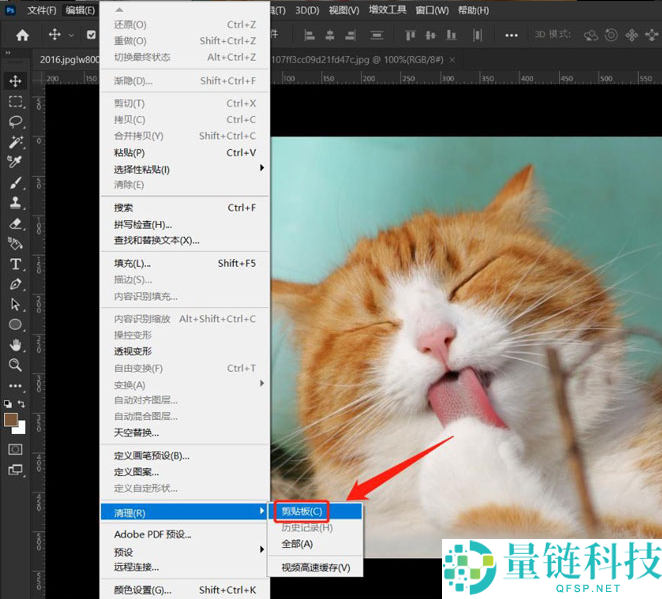The image size is (662, 599).
Task: Select the Zoom magnifier tool
Action: click(x=15, y=365)
